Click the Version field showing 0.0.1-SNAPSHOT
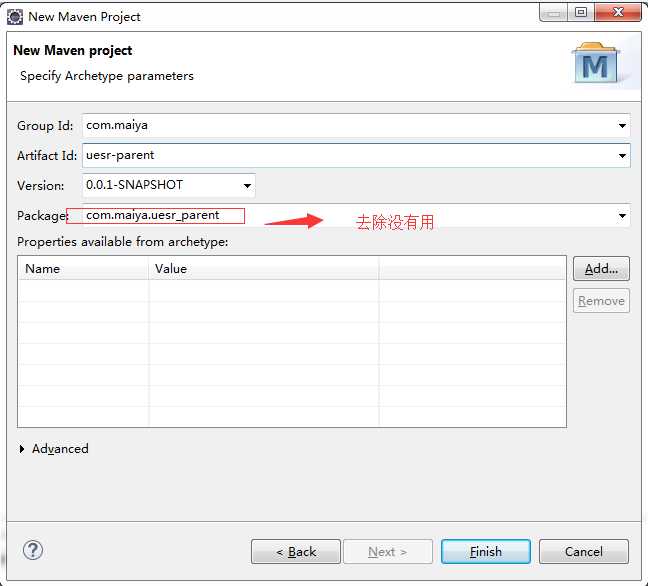Image resolution: width=648 pixels, height=586 pixels. tap(169, 186)
